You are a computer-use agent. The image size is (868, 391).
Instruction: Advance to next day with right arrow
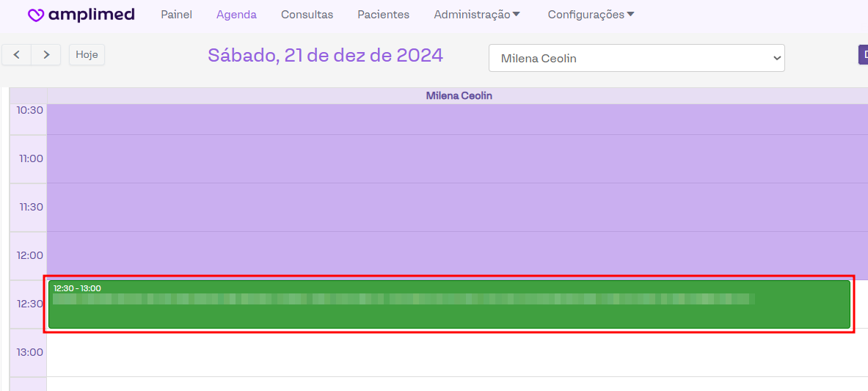pyautogui.click(x=46, y=55)
